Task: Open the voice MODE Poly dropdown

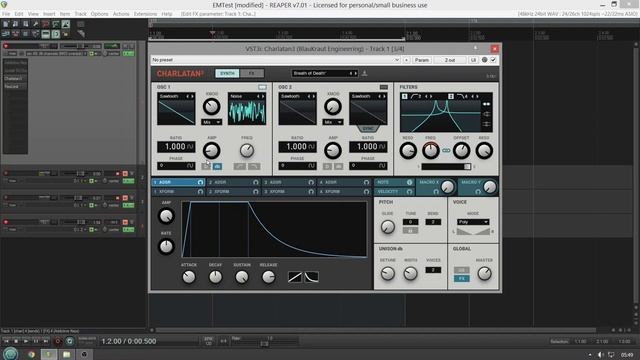Action: click(x=473, y=222)
